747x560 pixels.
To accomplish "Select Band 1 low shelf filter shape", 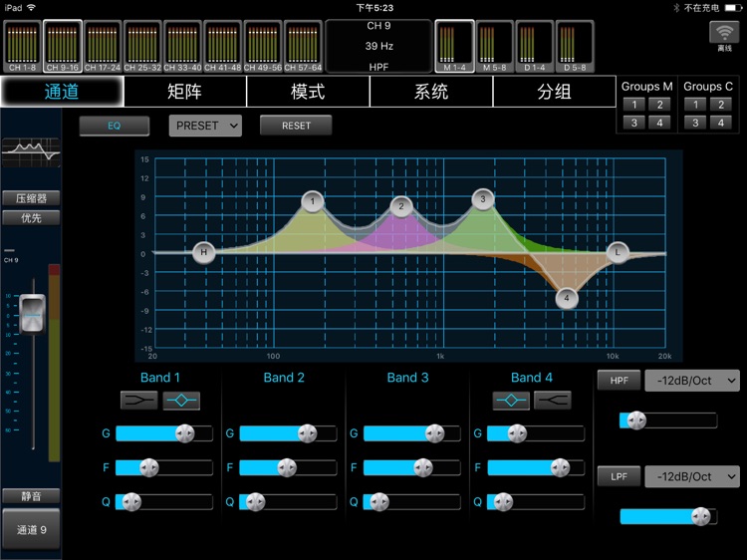I will click(x=139, y=401).
